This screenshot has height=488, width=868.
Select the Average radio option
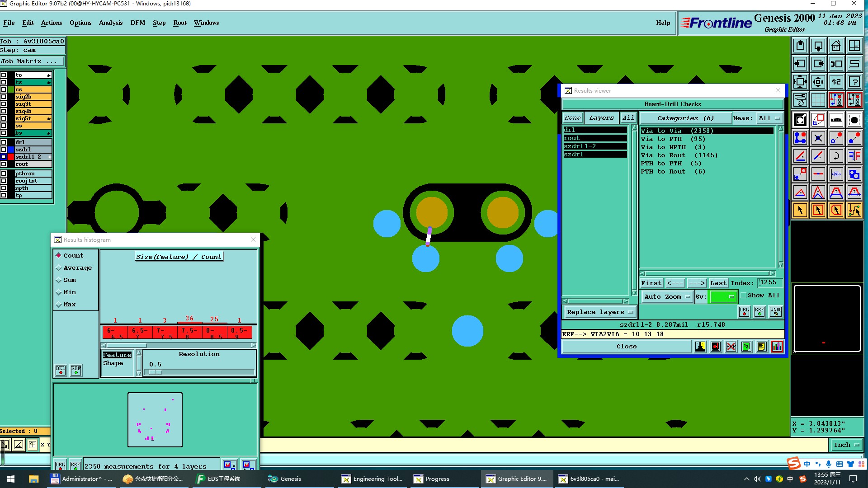coord(59,268)
